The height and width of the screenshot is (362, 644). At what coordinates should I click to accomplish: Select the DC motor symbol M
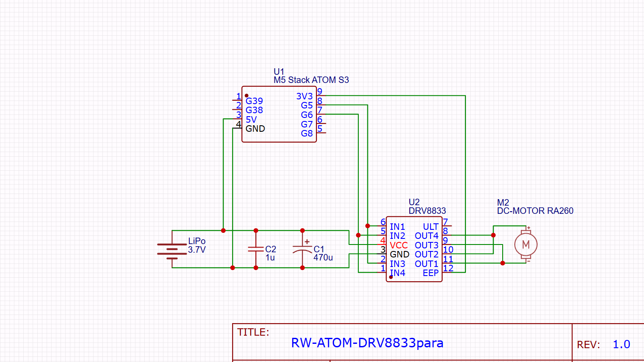[526, 245]
